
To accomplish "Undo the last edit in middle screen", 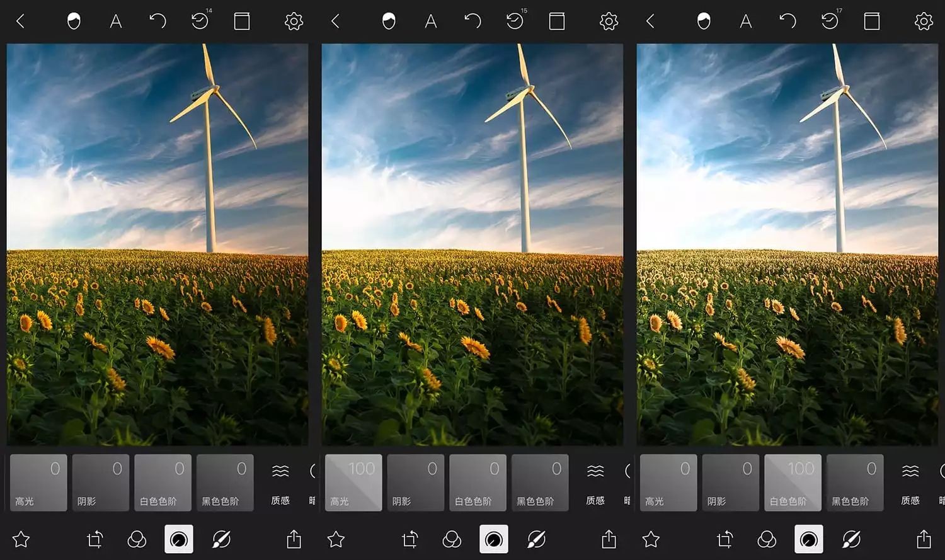I will pyautogui.click(x=472, y=21).
